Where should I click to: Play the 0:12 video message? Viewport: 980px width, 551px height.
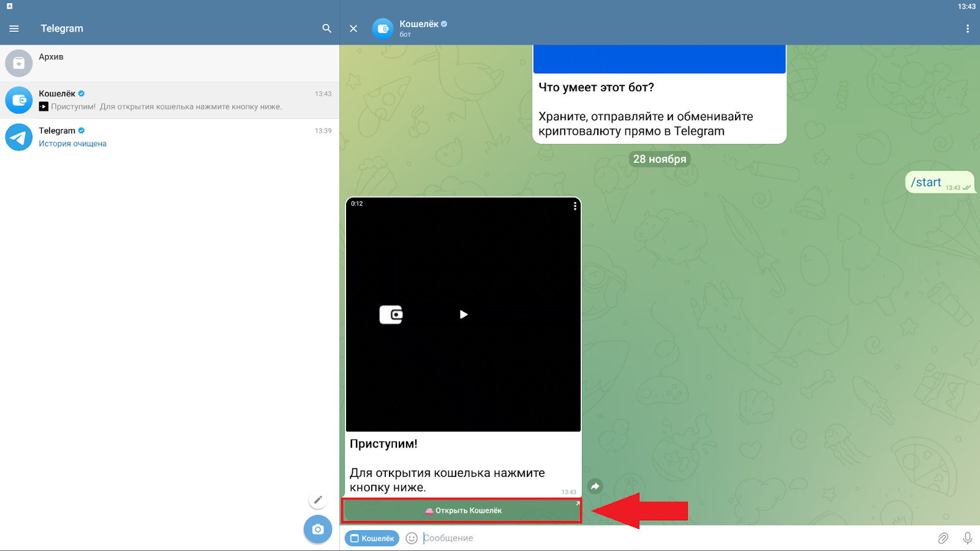(x=464, y=314)
